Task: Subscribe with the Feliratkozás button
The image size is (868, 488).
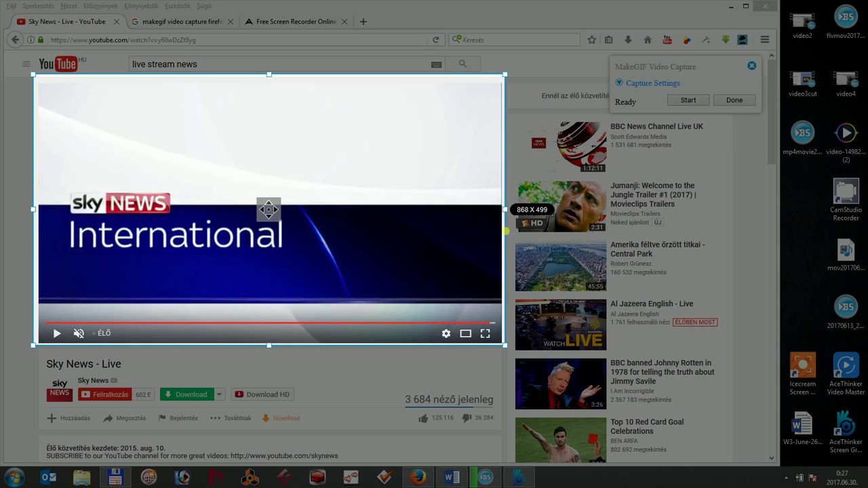Action: tap(105, 394)
